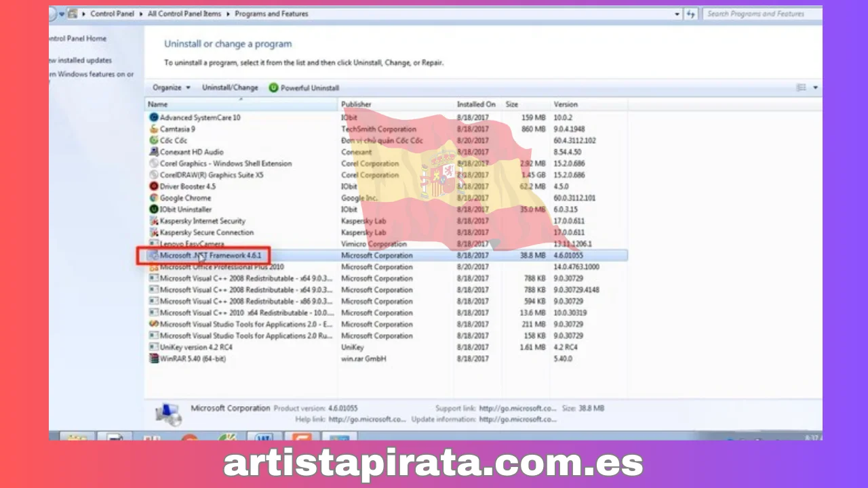This screenshot has height=488, width=868.
Task: Open Turn Windows features on or off link
Action: tap(92, 75)
